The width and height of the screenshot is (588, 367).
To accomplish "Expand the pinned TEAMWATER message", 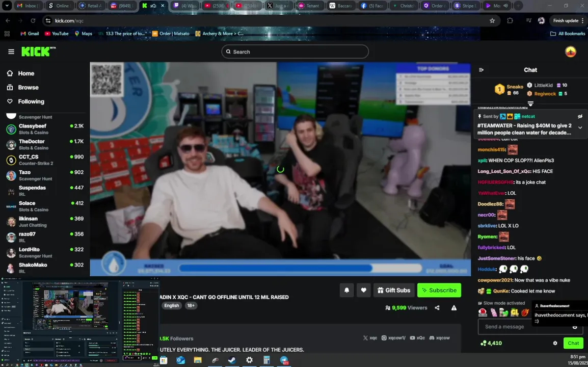I will point(580,127).
